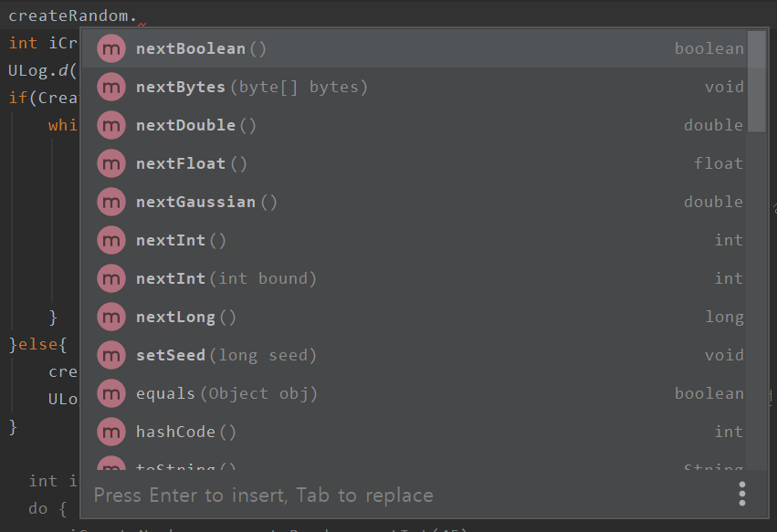Pick the no-argument nextInt() suggestion

tap(181, 240)
